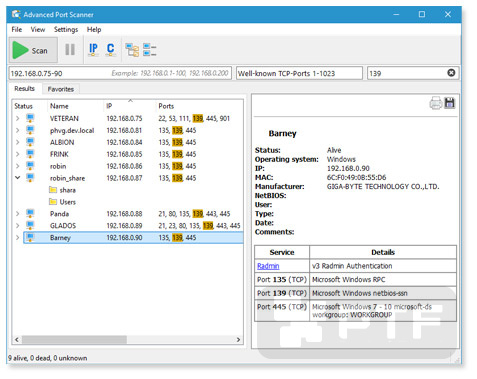The height and width of the screenshot is (379, 477).
Task: Click the IP range toolbar icon
Action: click(x=93, y=50)
